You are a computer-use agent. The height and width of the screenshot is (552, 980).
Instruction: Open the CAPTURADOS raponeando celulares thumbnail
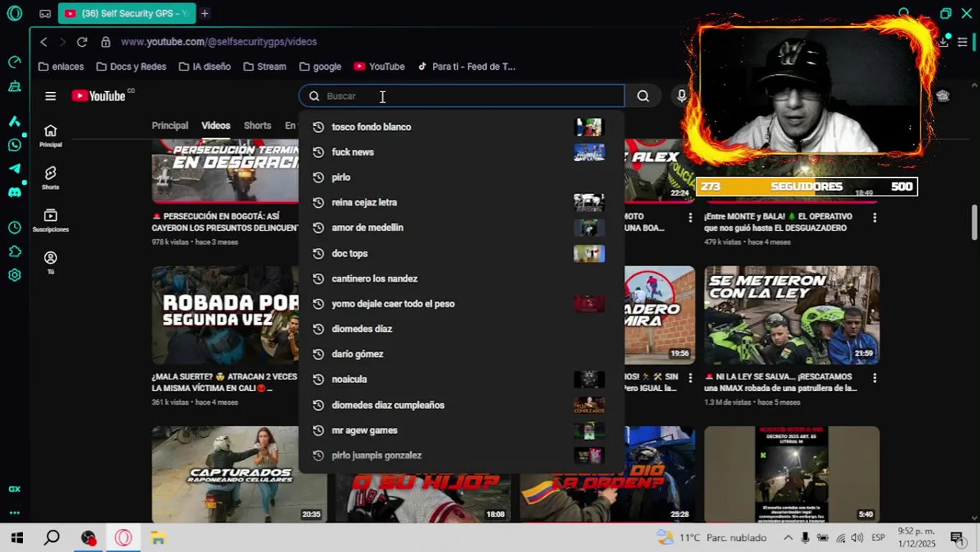239,475
